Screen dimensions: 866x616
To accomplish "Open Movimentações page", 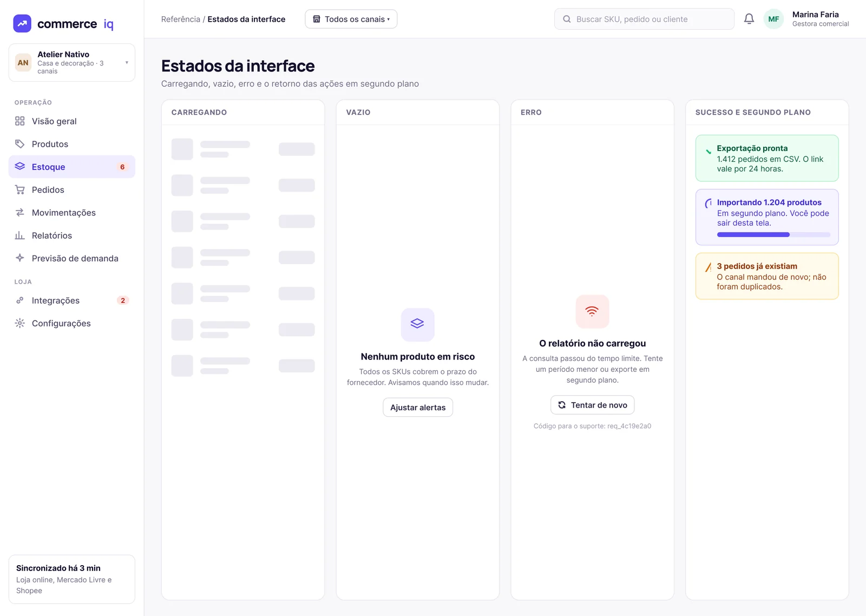I will click(72, 213).
